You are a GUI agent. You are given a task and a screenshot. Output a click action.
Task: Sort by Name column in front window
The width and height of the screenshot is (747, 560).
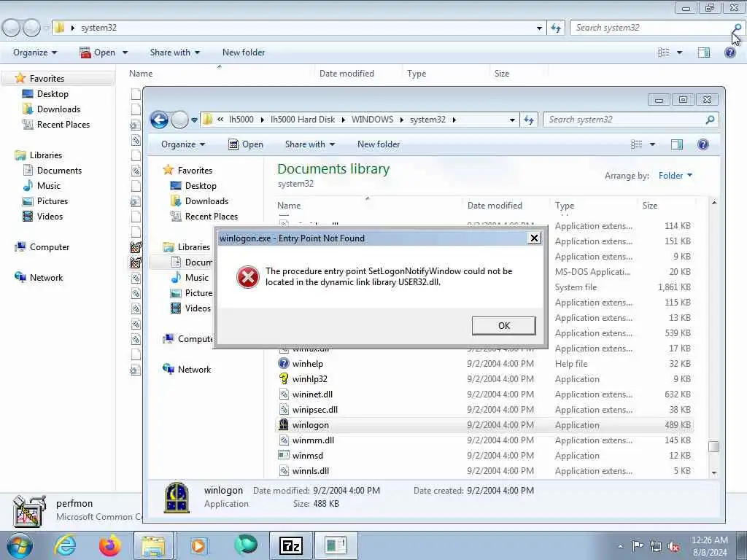(289, 205)
